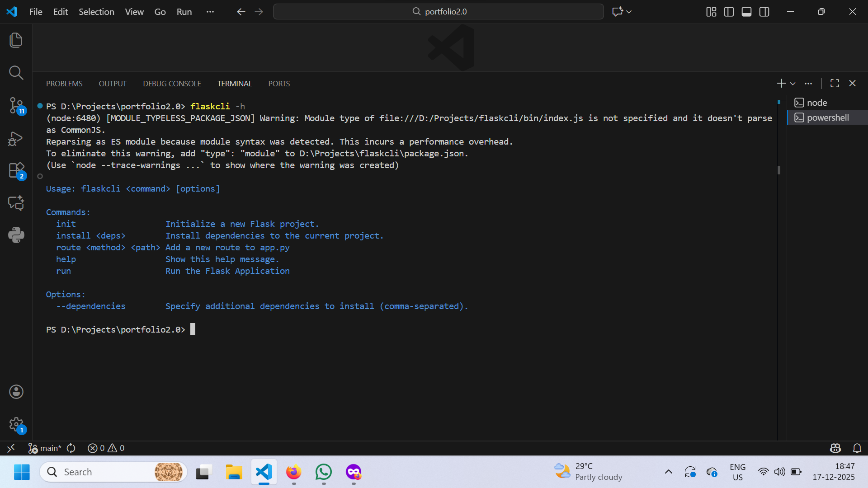
Task: Select the node terminal in list
Action: coord(816,103)
